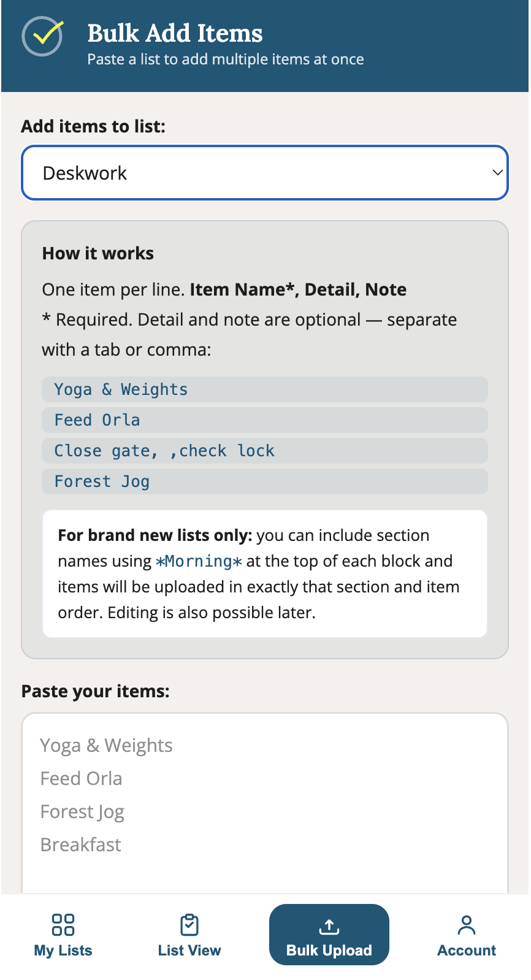Click the brand new lists info box
This screenshot has height=980, width=531.
265,574
